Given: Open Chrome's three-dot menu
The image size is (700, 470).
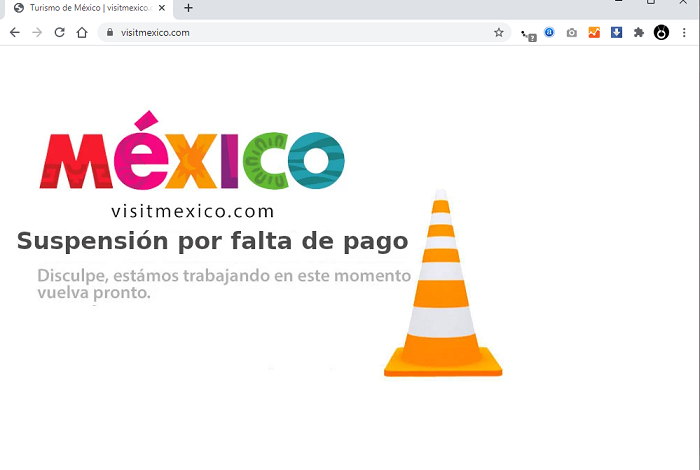Looking at the screenshot, I should (x=685, y=32).
